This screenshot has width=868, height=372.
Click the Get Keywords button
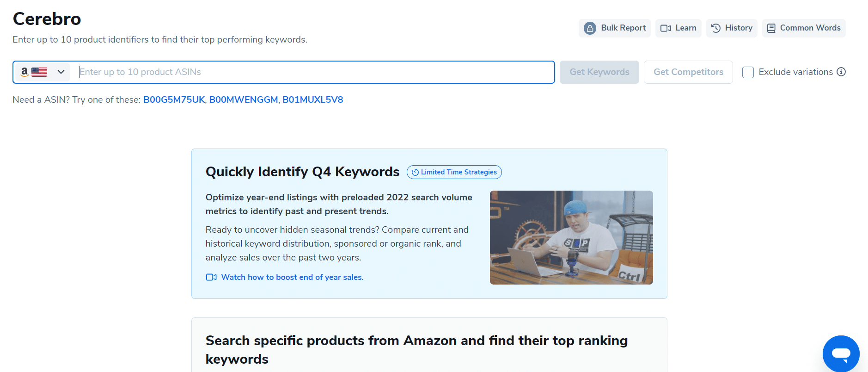(x=599, y=72)
